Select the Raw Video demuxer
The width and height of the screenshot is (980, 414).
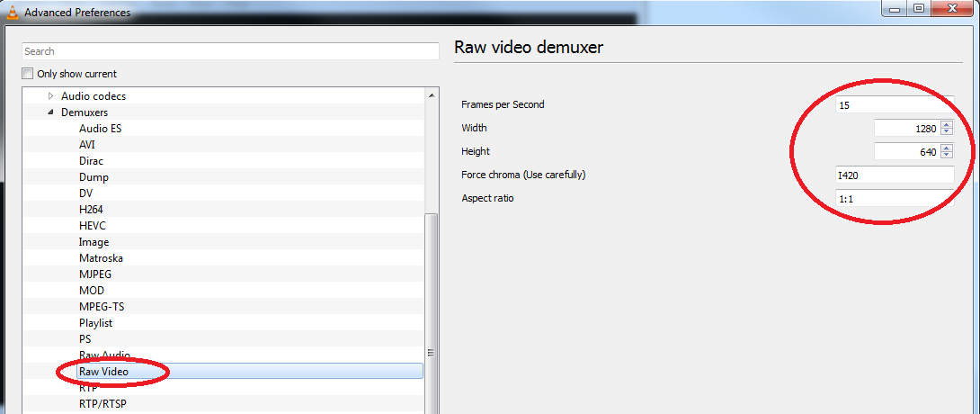click(x=103, y=372)
